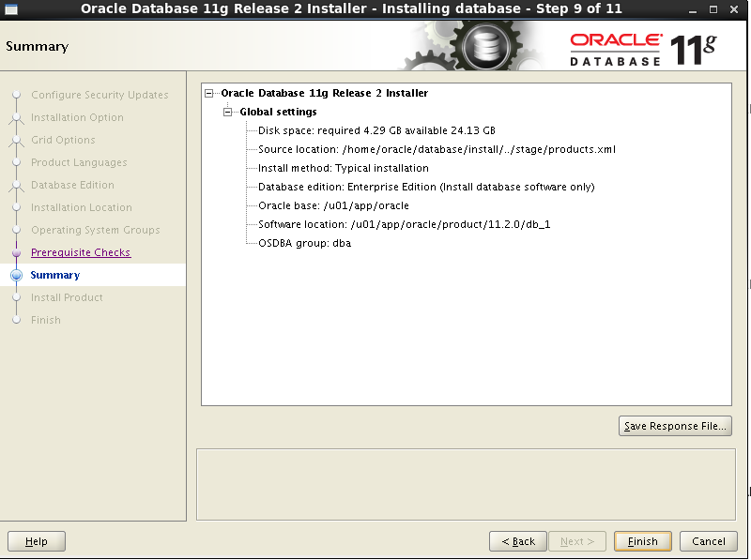Open the Help button

(37, 541)
